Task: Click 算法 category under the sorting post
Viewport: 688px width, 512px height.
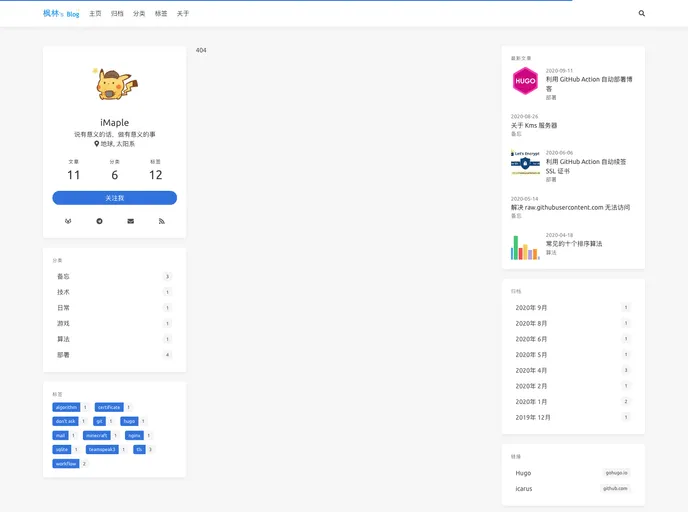Action: click(551, 253)
